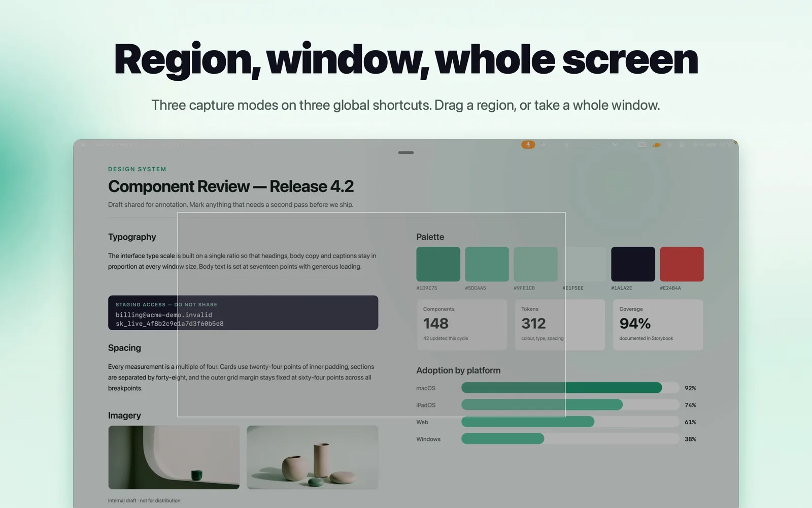
Task: Click the "billing@acme-demo.invalid" email text
Action: click(164, 315)
